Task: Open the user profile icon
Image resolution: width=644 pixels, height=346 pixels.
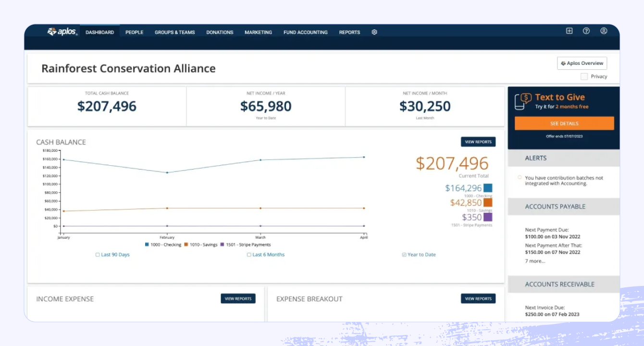Action: (x=604, y=31)
